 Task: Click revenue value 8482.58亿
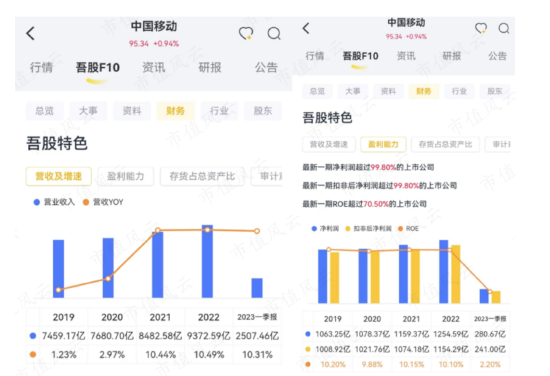[160, 336]
